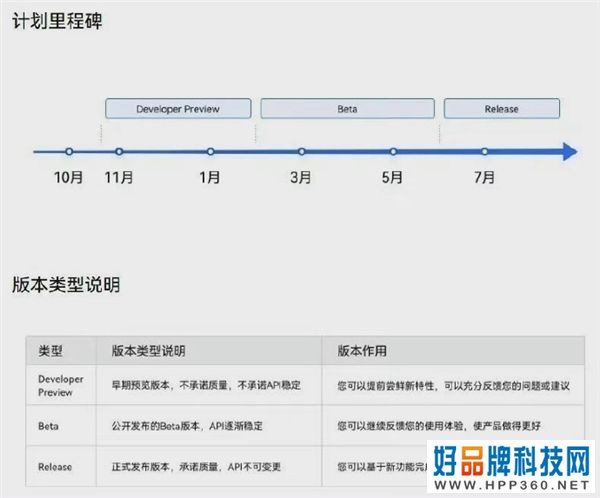Click the 5月 month label

(x=392, y=177)
